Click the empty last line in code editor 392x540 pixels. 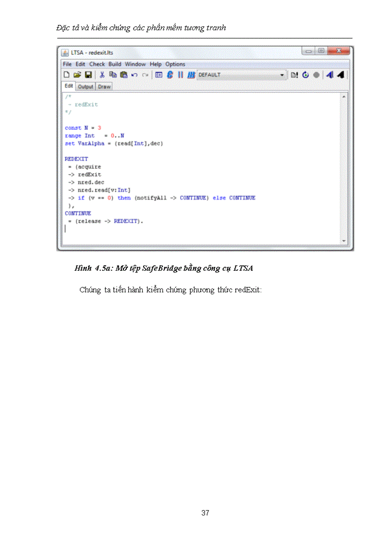(144, 229)
